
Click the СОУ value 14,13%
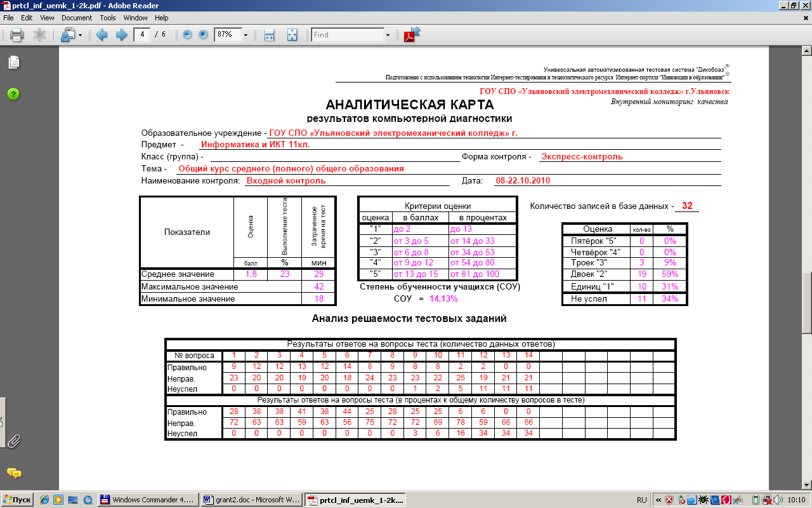(x=444, y=298)
